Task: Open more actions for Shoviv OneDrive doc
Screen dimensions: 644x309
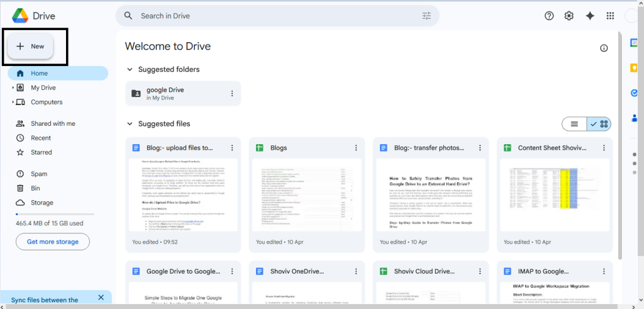Action: 356,272
